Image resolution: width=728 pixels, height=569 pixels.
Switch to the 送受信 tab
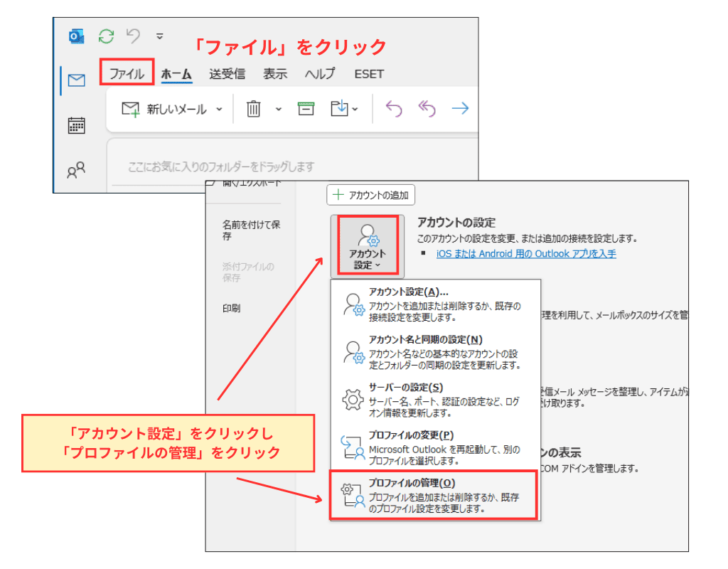pos(227,73)
